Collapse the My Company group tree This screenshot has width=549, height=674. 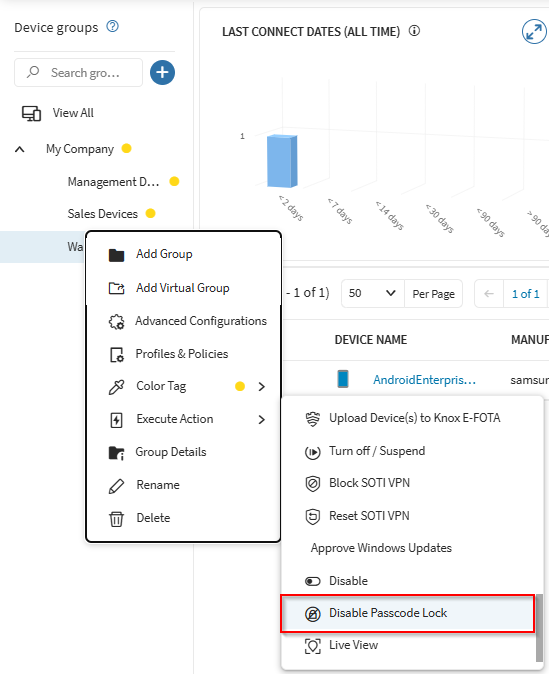pyautogui.click(x=20, y=149)
